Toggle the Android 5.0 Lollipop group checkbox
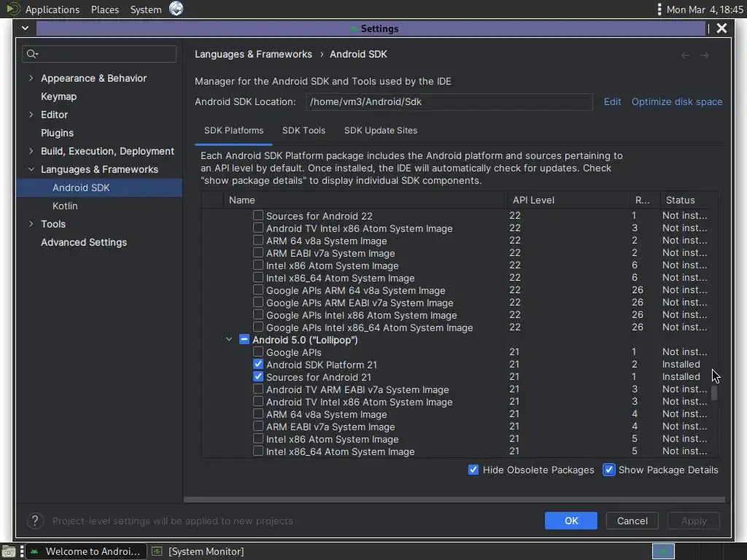Image resolution: width=747 pixels, height=560 pixels. pyautogui.click(x=244, y=339)
